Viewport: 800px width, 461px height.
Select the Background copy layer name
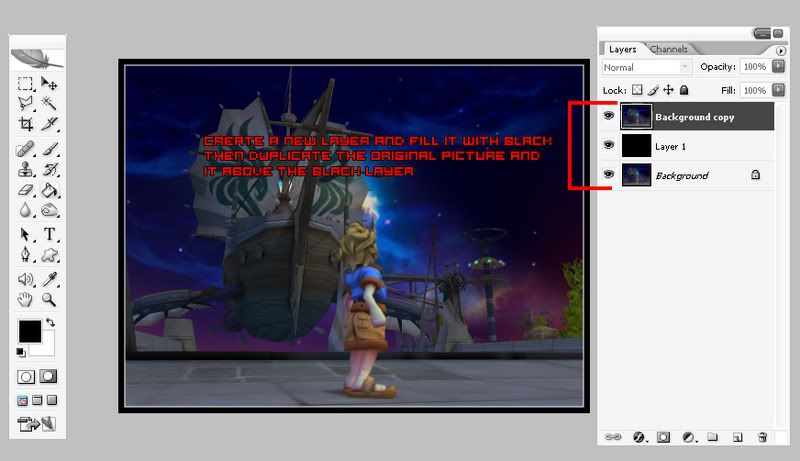point(695,117)
